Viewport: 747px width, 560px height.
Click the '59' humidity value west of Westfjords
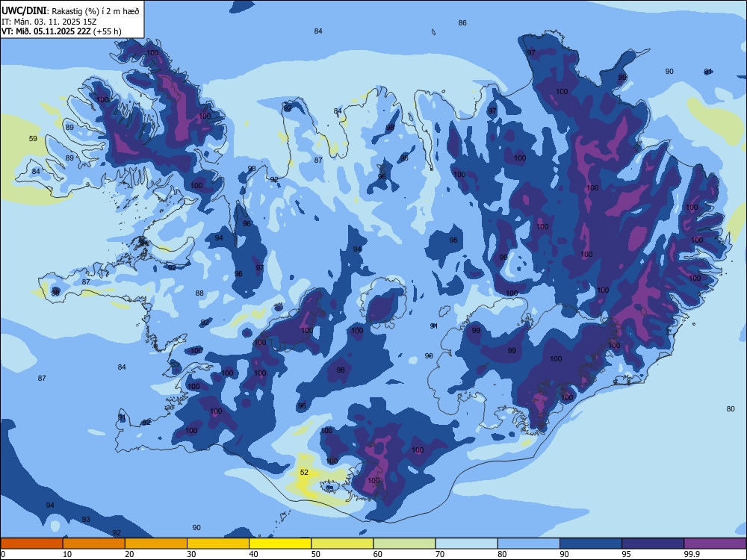[33, 139]
